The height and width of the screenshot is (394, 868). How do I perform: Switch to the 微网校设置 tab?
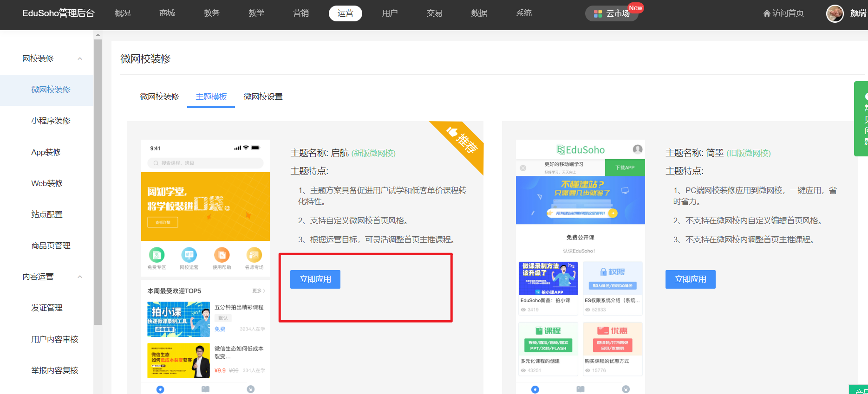[x=263, y=97]
